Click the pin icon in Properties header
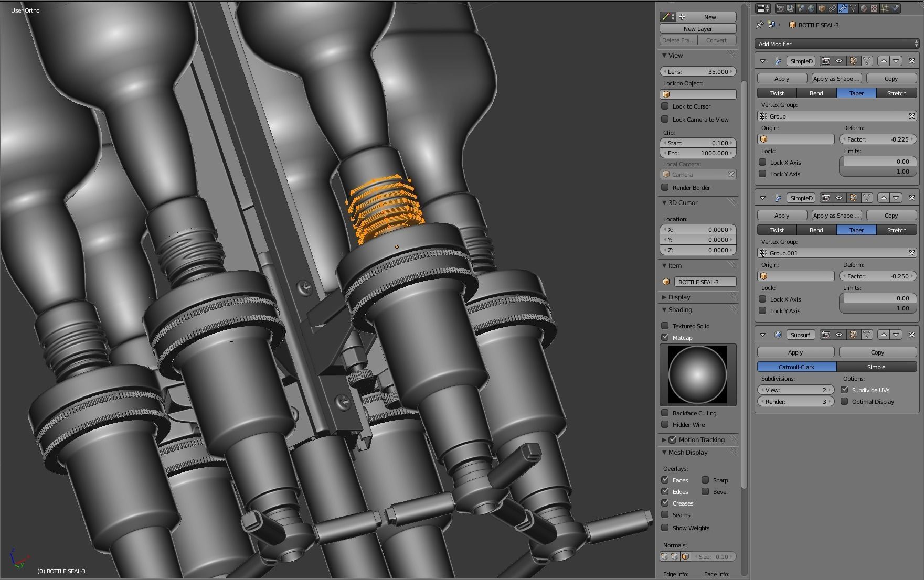This screenshot has width=924, height=580. click(x=760, y=25)
